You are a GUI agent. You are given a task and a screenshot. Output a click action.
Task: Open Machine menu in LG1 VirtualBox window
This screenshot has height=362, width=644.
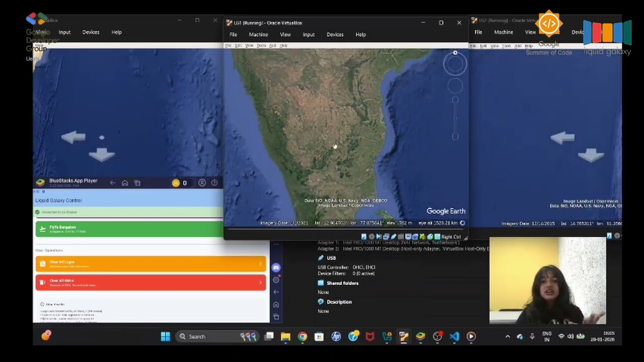click(x=258, y=35)
